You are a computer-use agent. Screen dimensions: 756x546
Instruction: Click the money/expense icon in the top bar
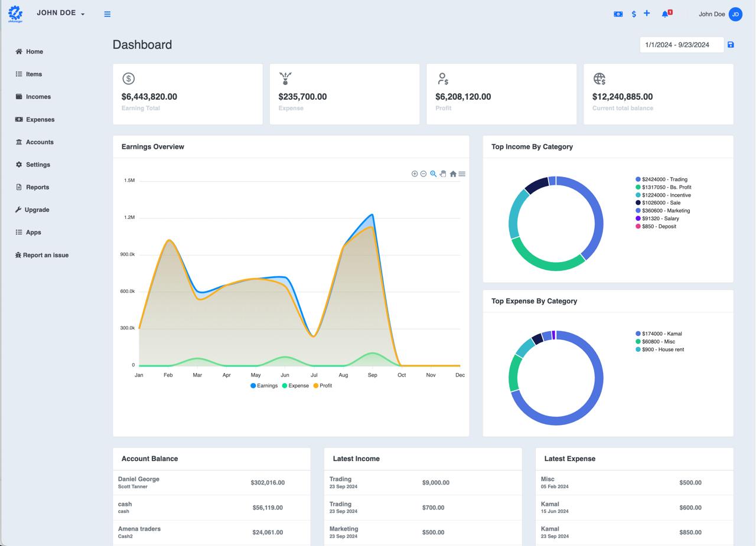click(x=618, y=13)
